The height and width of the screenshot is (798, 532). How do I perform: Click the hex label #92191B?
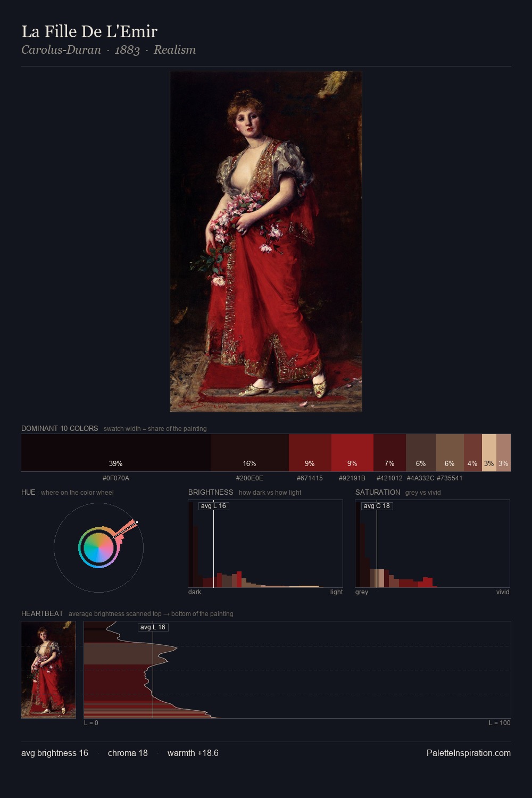coord(352,478)
